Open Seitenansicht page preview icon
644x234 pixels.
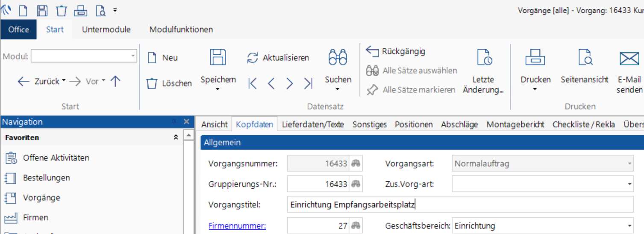pos(585,57)
